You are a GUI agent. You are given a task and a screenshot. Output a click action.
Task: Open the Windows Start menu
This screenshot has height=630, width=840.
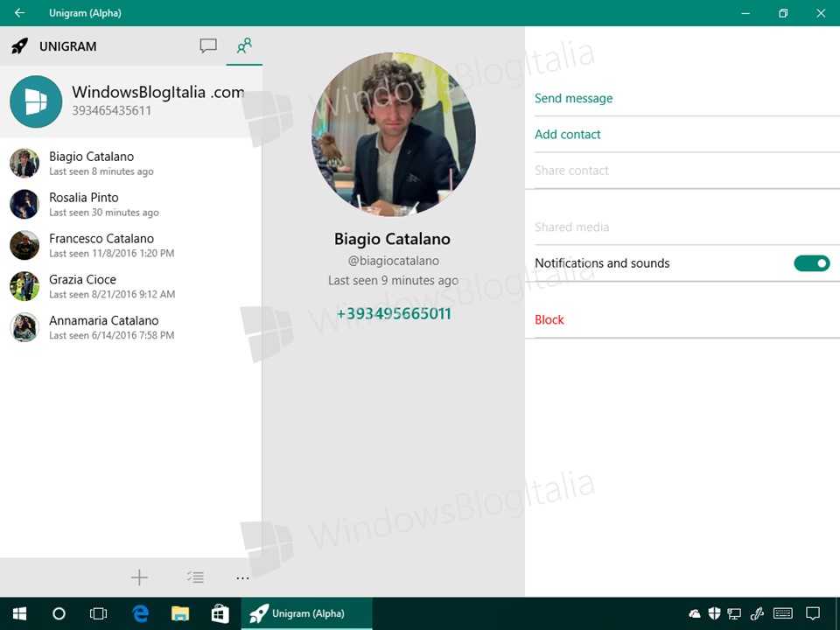pyautogui.click(x=20, y=613)
